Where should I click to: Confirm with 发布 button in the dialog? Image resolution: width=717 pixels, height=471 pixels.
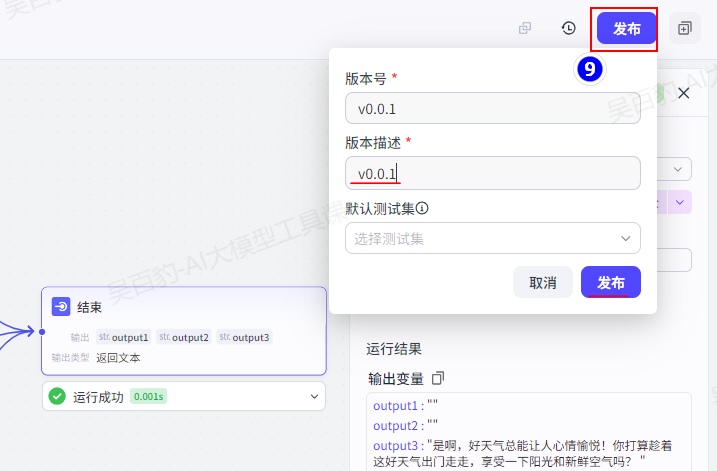pyautogui.click(x=611, y=283)
